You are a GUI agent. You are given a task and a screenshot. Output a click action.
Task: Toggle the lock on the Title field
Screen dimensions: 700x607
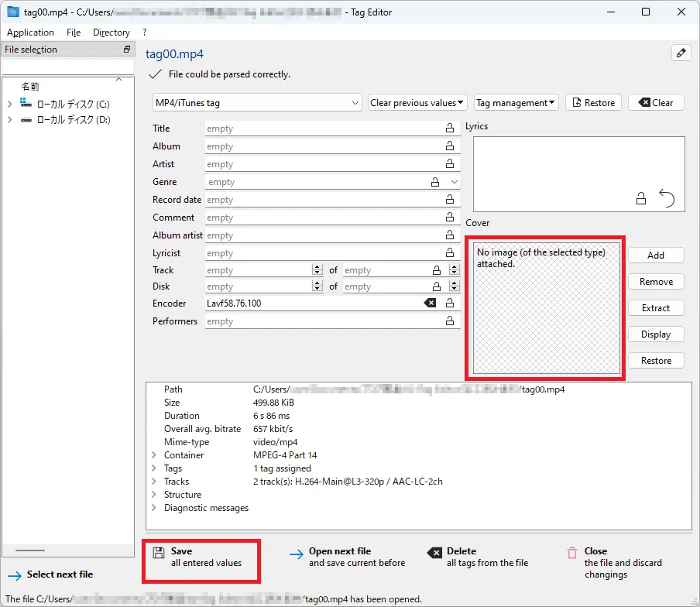[450, 129]
